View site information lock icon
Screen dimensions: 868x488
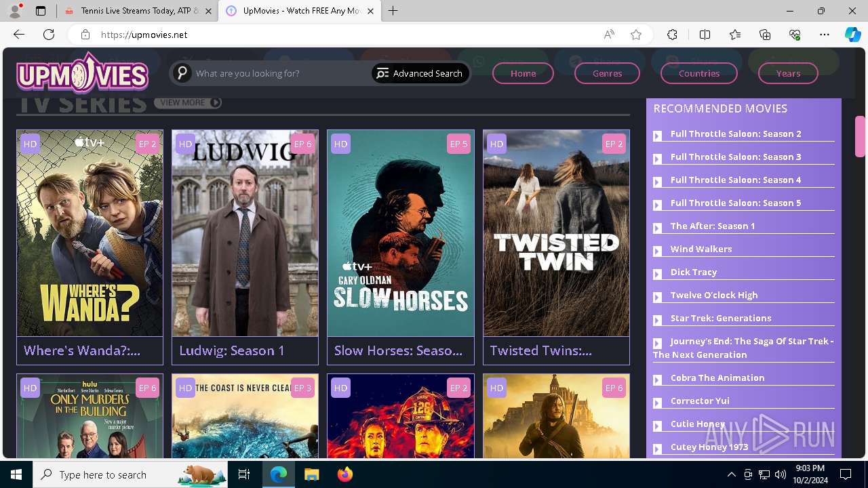click(85, 35)
